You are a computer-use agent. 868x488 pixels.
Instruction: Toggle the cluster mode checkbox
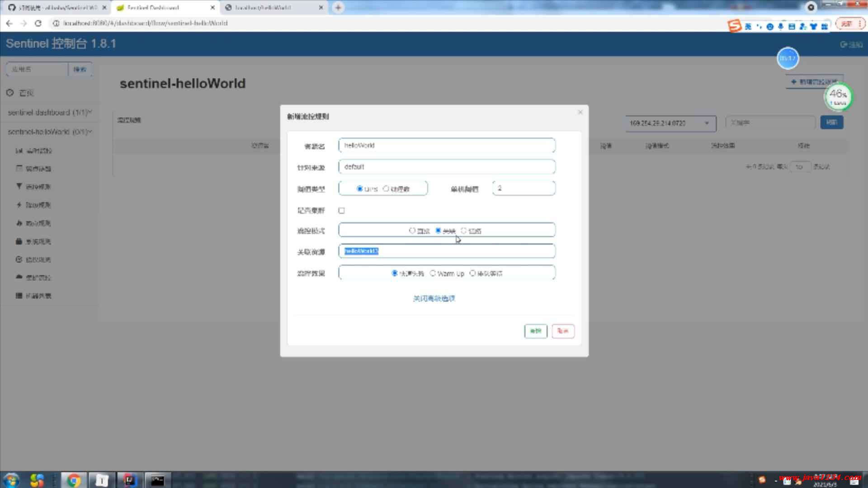point(341,211)
